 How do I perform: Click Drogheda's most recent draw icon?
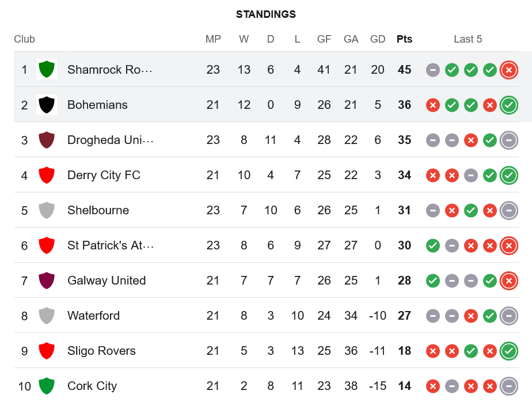point(508,140)
